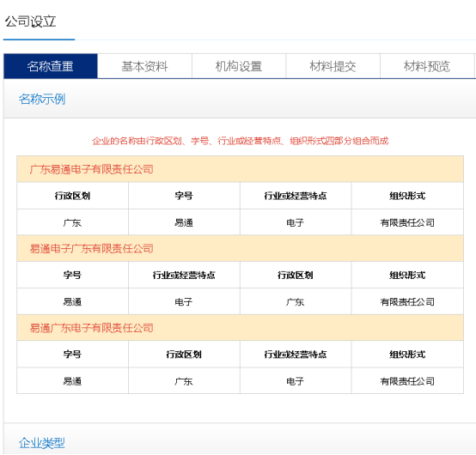Click the 广东 cell under 易通电子广东有限责任公司

click(x=296, y=302)
